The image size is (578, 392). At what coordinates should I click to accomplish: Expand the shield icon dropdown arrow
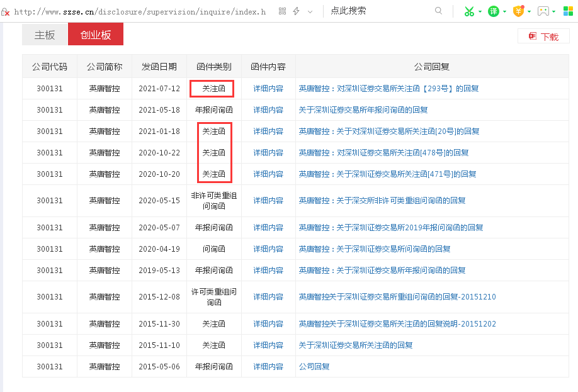529,12
